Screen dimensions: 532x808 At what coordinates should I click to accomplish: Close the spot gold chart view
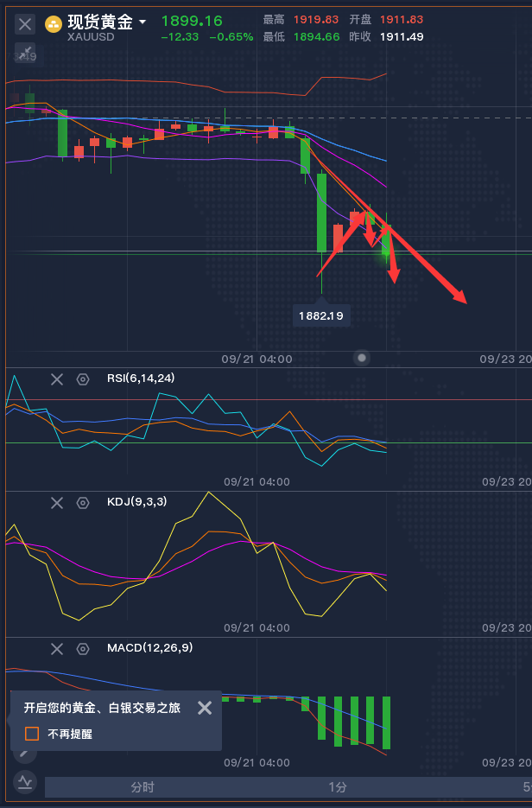tap(25, 24)
